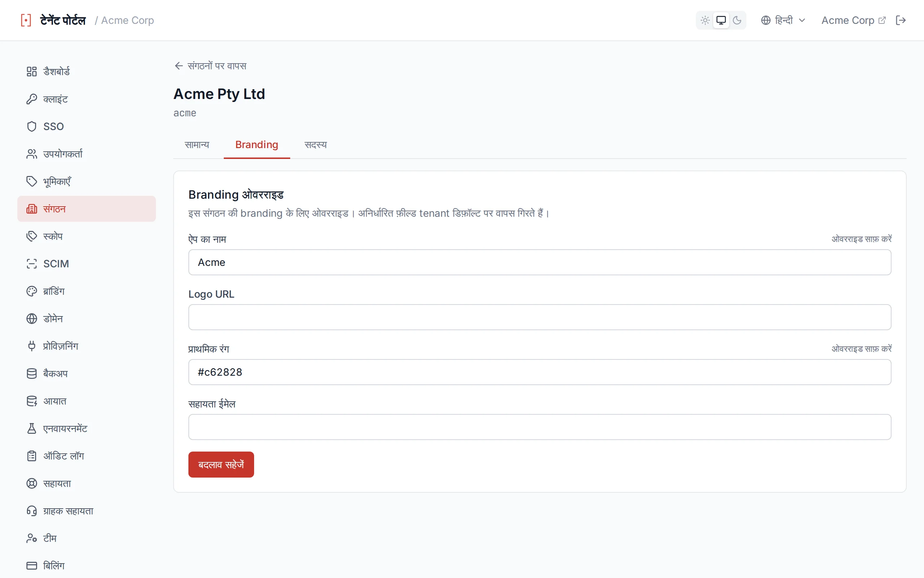This screenshot has width=924, height=578.
Task: Open the ग्राहक सहायता headset icon
Action: click(32, 511)
